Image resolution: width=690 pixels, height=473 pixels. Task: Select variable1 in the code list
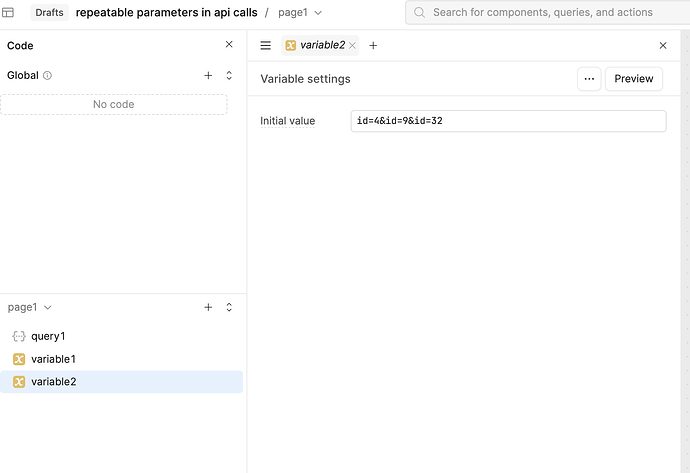[53, 359]
